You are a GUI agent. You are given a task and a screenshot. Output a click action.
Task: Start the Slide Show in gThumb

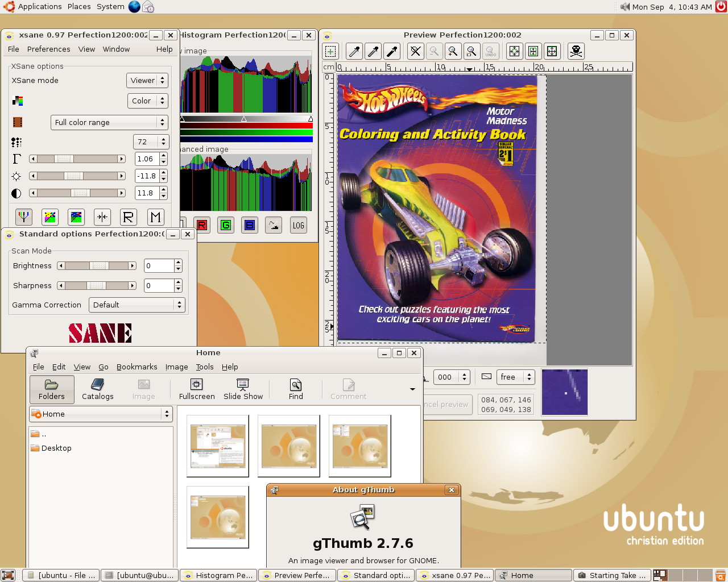[x=243, y=389]
